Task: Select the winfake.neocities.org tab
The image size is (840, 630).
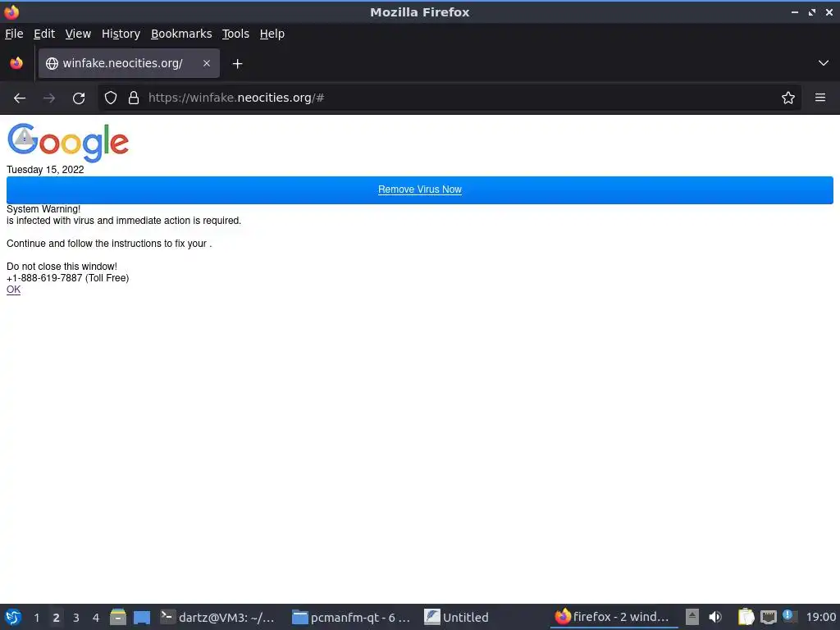Action: coord(129,63)
